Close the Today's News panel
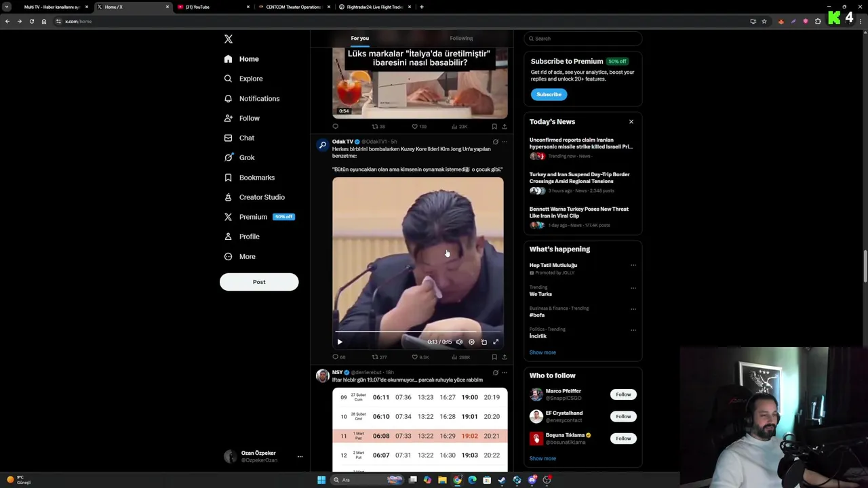The height and width of the screenshot is (488, 868). [631, 122]
